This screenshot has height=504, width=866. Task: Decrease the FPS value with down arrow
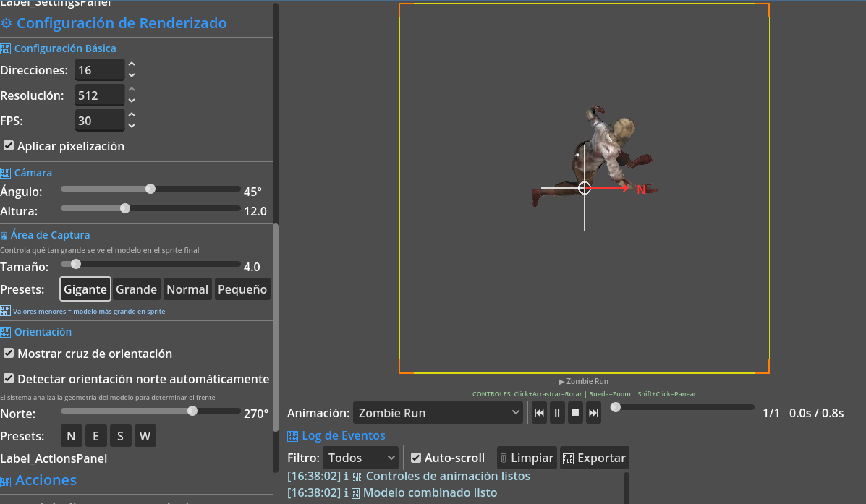(x=132, y=127)
